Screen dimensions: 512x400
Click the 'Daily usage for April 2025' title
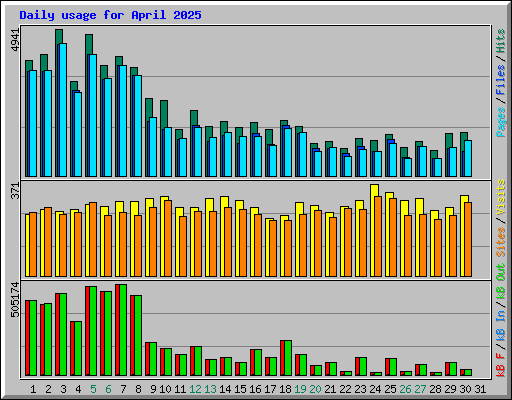pyautogui.click(x=110, y=15)
